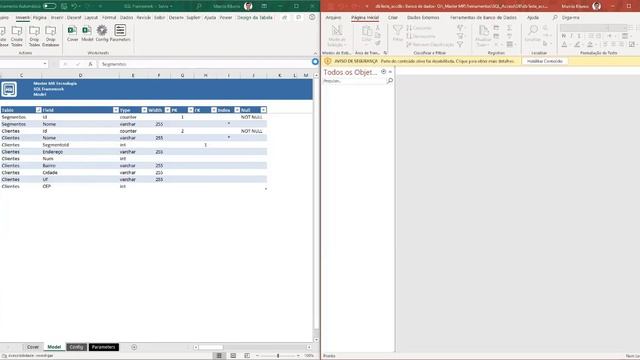
Task: Click the Excel horizontal scrollbar thumb
Action: 211,347
